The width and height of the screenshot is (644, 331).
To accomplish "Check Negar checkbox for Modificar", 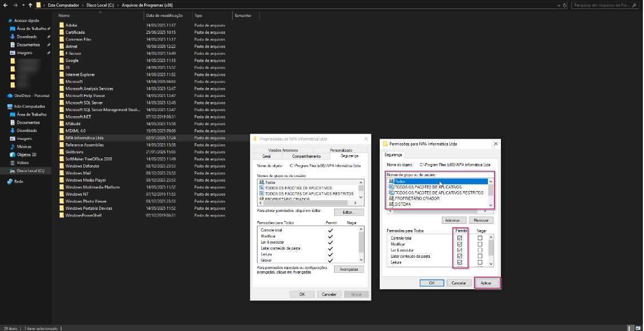I will pos(480,244).
